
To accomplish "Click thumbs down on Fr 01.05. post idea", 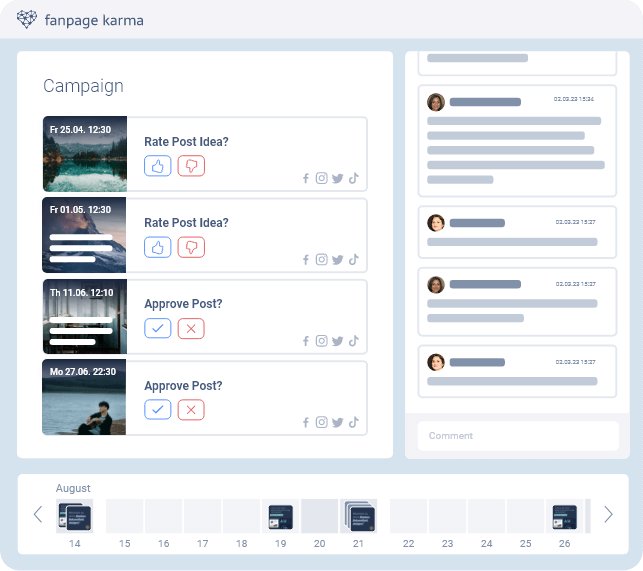I will tap(191, 246).
